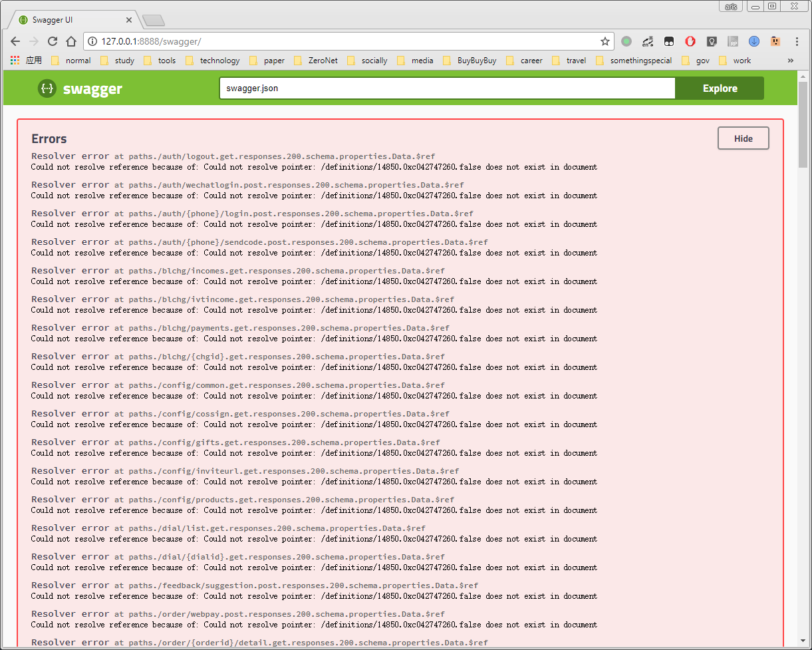Viewport: 812px width, 650px height.
Task: Show more bookmarks with double chevron
Action: [791, 61]
